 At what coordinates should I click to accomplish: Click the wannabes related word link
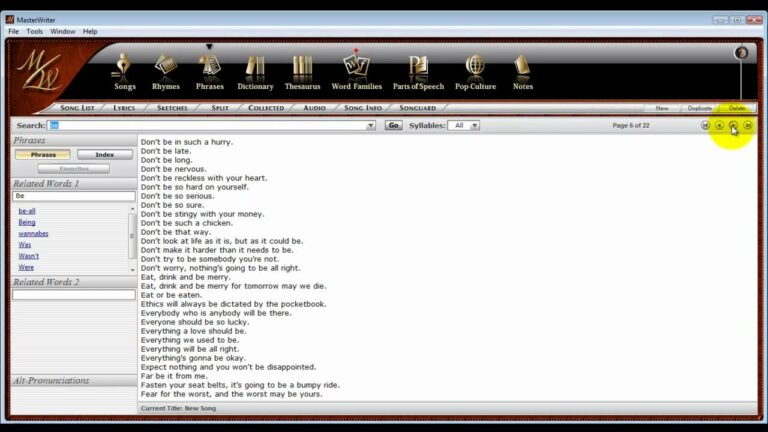33,234
